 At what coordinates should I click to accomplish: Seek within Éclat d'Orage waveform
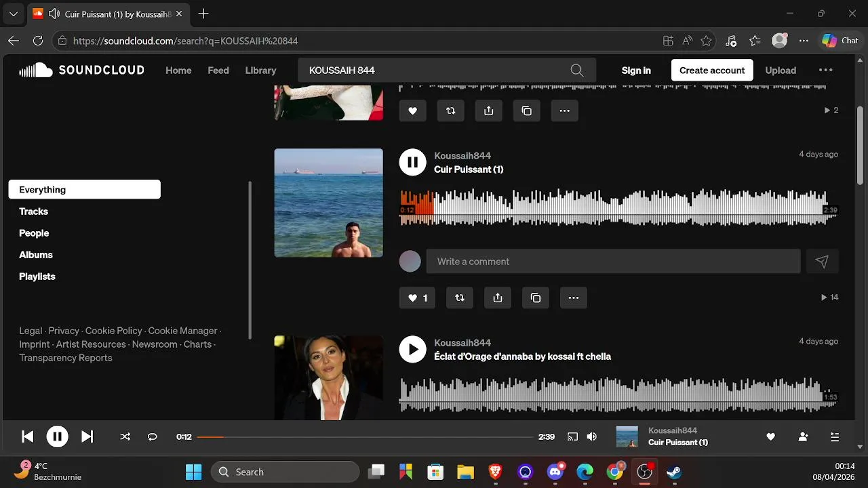pyautogui.click(x=619, y=394)
